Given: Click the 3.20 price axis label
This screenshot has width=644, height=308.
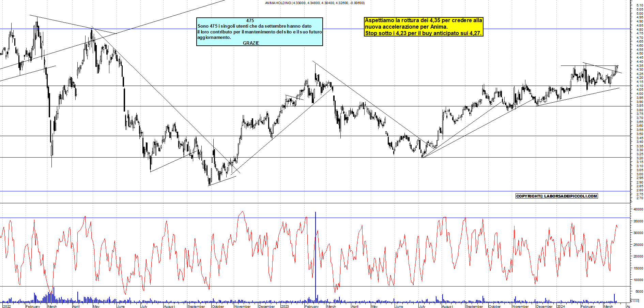Looking at the screenshot, I should [640, 158].
